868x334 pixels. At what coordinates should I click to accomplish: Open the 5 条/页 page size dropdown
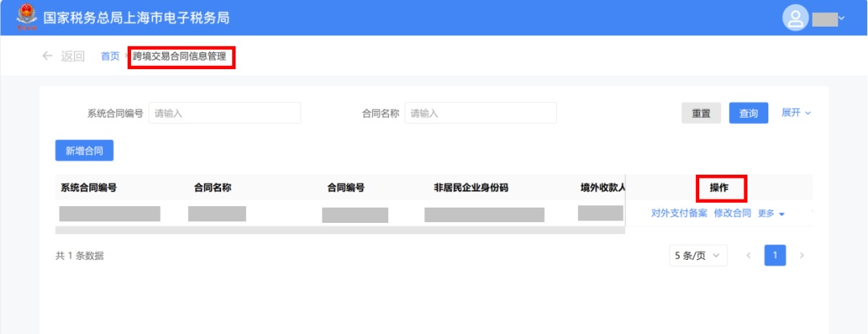pos(698,255)
